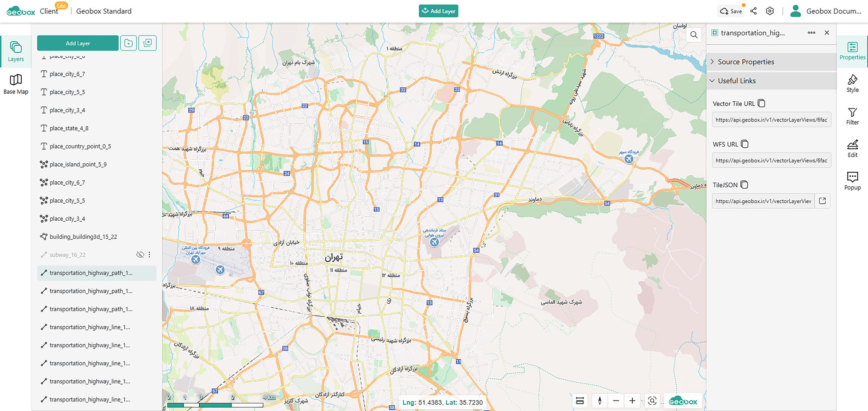Zoom out the map with minus
Screen dimensions: 868x411
click(616, 401)
